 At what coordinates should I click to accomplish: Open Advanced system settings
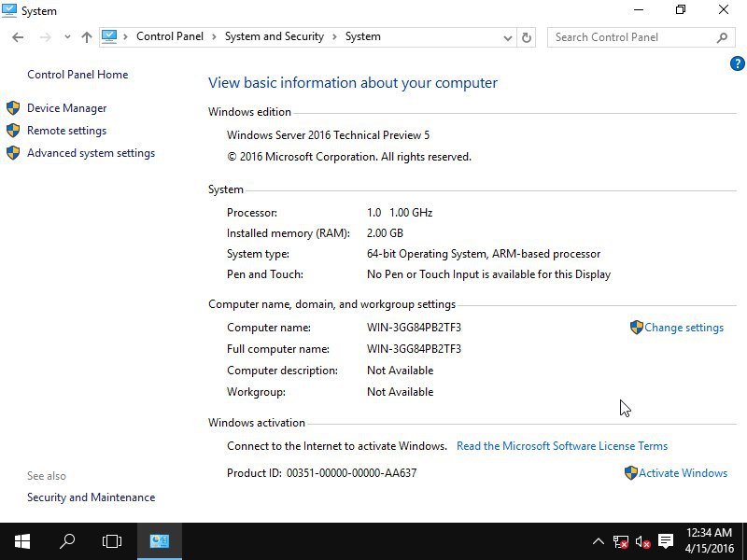91,153
